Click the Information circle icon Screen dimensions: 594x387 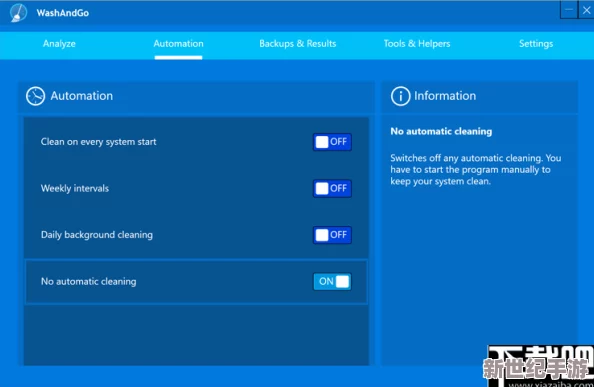400,96
